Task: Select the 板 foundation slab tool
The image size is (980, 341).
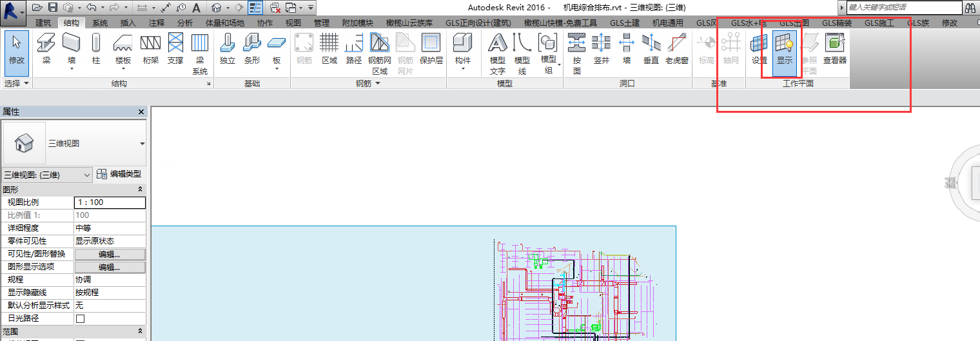Action: tap(277, 50)
